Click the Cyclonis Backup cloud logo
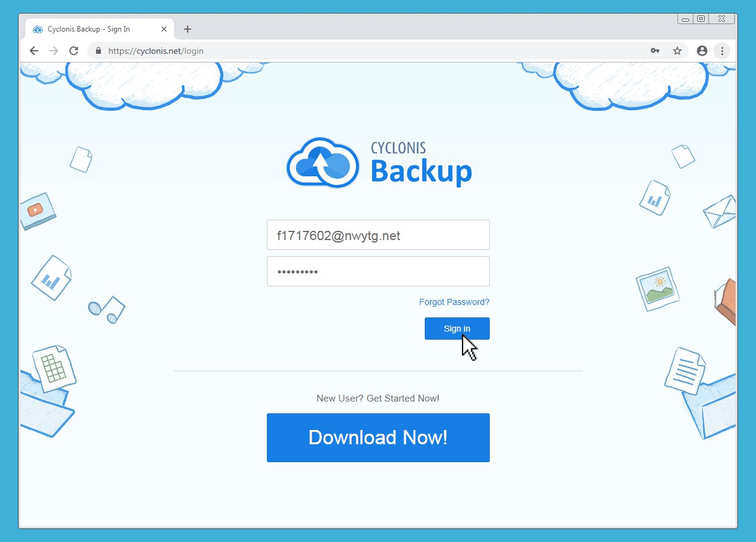The height and width of the screenshot is (542, 756). point(322,163)
